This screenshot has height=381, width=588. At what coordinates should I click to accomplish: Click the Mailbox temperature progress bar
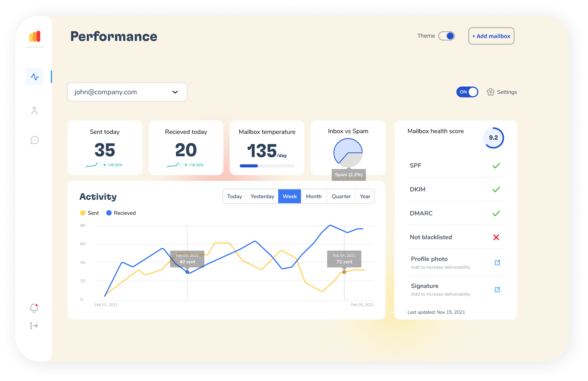[x=267, y=166]
